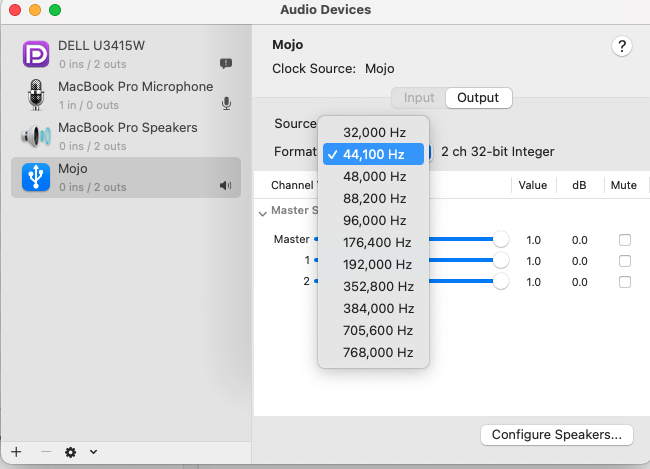Switch to the Output tab

click(478, 98)
